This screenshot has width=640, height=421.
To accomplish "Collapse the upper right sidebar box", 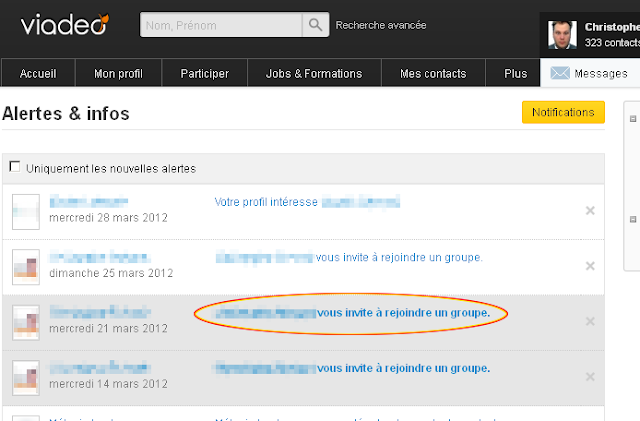I will [633, 119].
